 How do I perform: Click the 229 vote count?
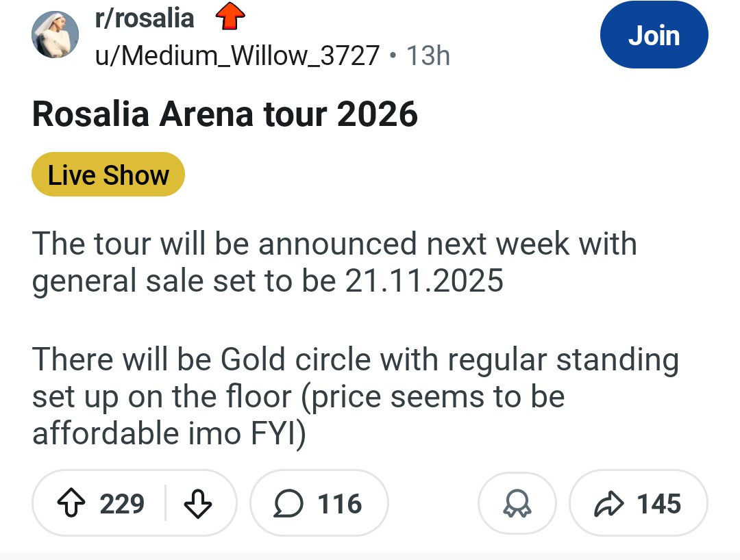pyautogui.click(x=122, y=505)
